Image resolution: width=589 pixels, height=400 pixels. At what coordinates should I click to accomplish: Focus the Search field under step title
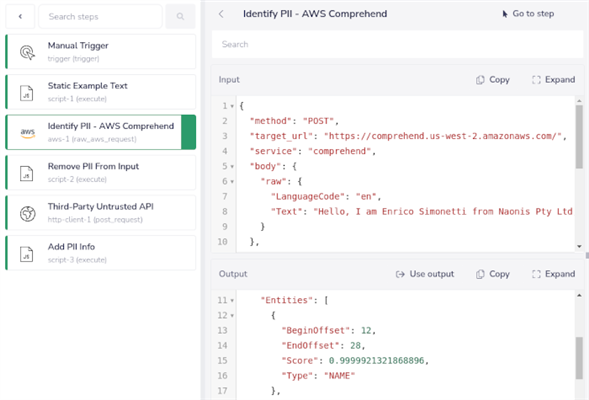pos(397,44)
